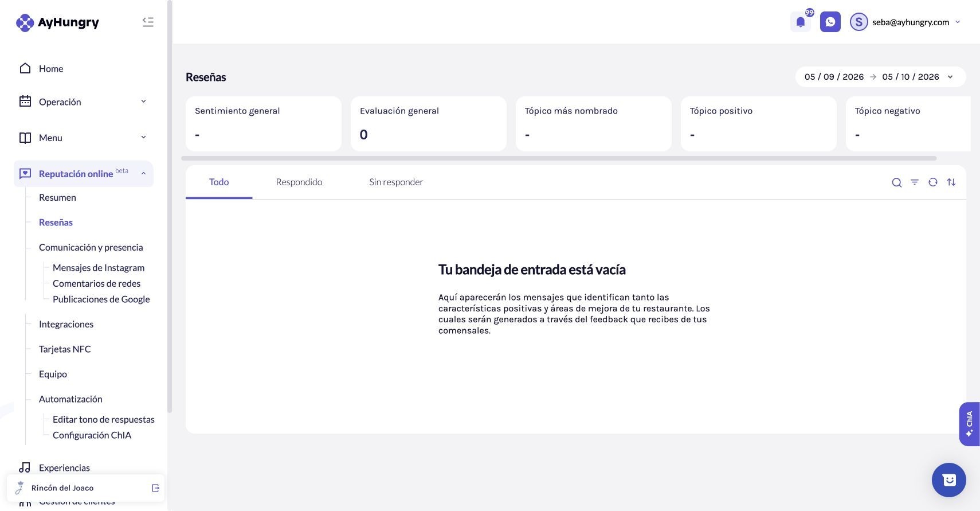This screenshot has width=980, height=511.
Task: Refresh the reviews list
Action: tap(933, 182)
